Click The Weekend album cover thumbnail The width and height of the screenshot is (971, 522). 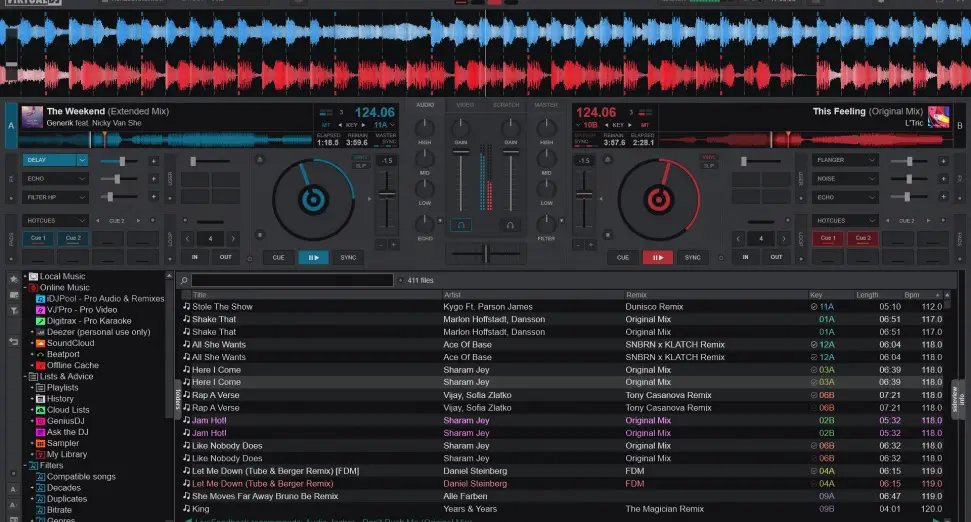(x=32, y=116)
